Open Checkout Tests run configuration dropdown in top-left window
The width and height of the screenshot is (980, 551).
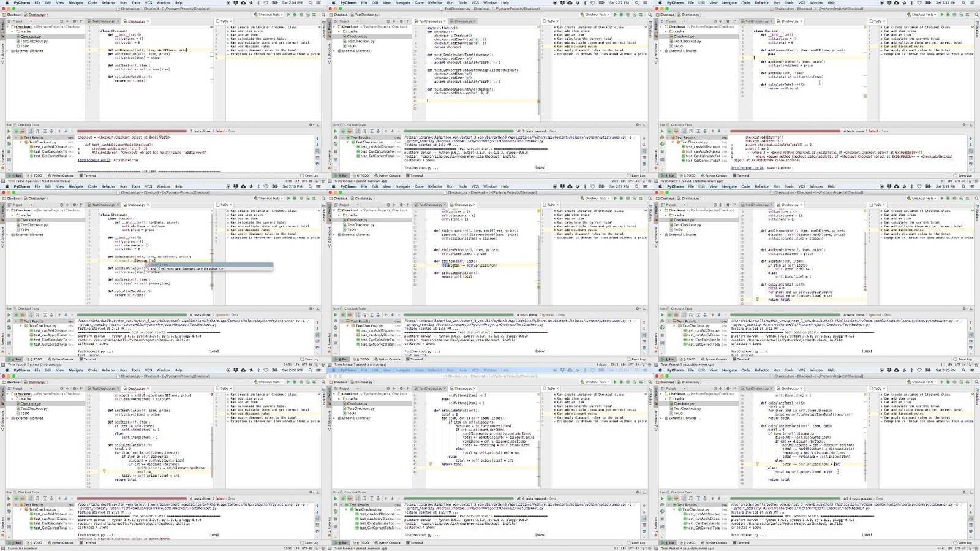[x=269, y=15]
